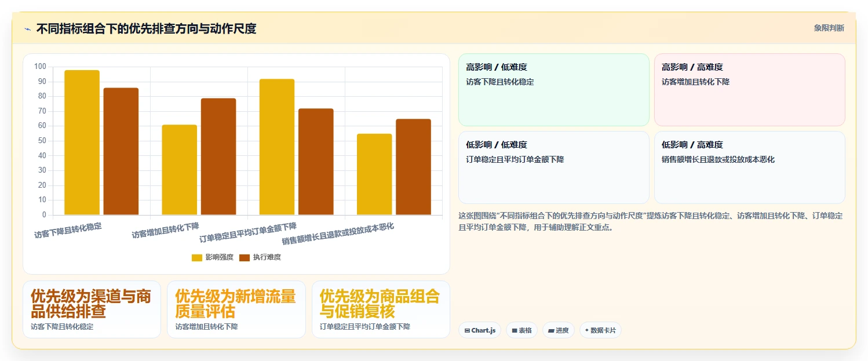
Task: Click the brown 执行难度 bar for 订单稳定且平均订单金额下降
Action: coord(316,162)
